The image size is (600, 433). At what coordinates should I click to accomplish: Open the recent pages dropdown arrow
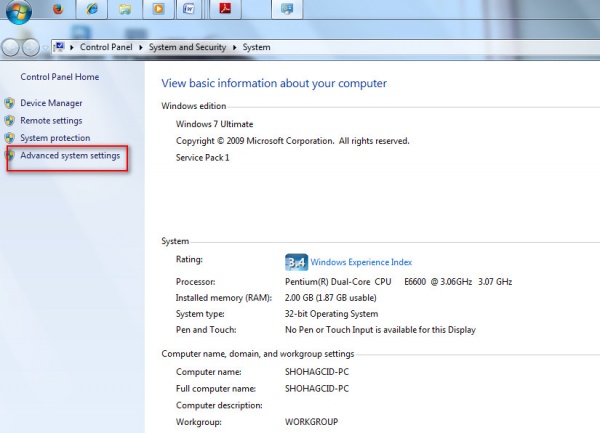(x=45, y=48)
